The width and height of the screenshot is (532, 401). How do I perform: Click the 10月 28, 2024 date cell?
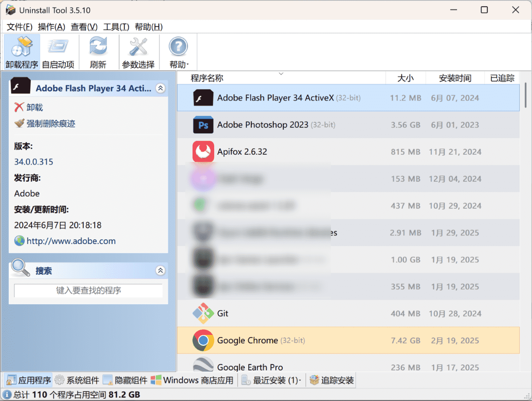pyautogui.click(x=455, y=314)
